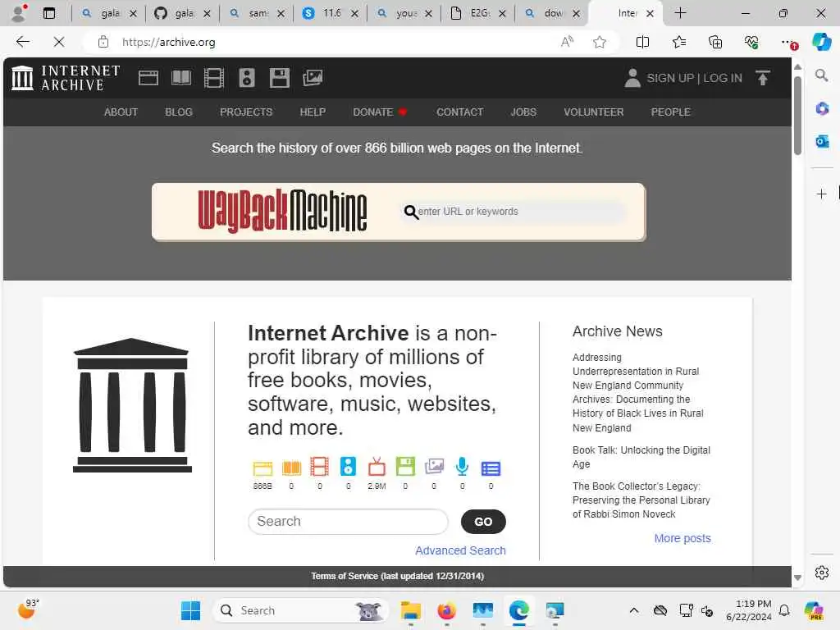Image resolution: width=840 pixels, height=630 pixels.
Task: Select the yellow web pages icon labeled 866B
Action: coord(262,468)
